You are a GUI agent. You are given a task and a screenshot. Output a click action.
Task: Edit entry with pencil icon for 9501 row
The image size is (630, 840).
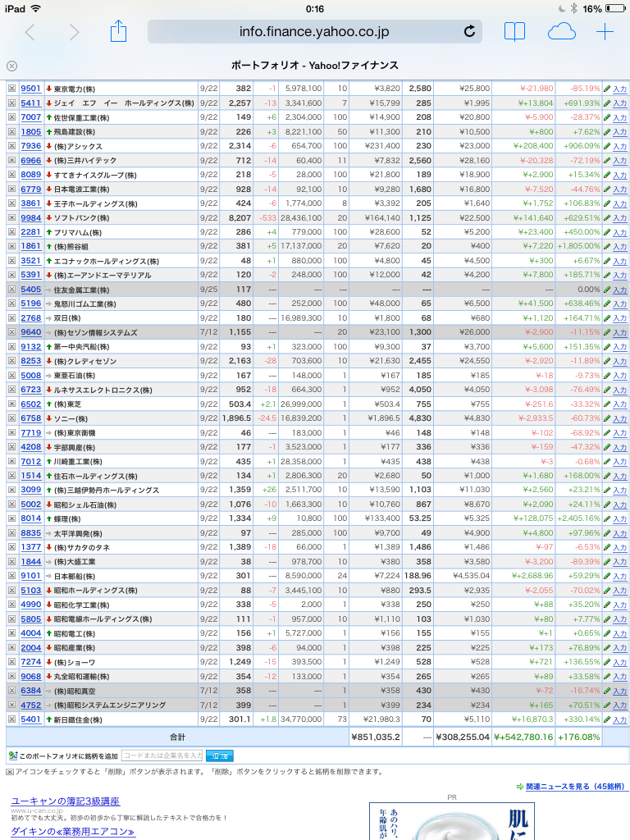tap(607, 89)
